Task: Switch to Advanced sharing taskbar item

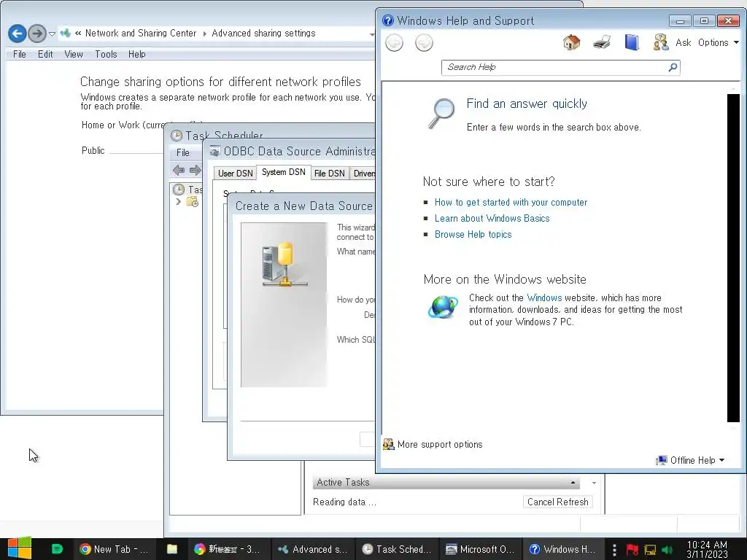Action: 312,549
